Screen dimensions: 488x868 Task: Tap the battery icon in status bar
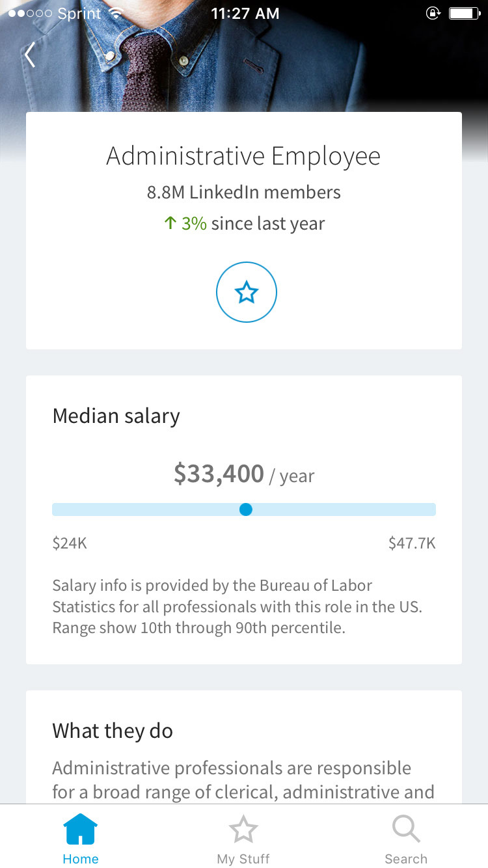[464, 13]
